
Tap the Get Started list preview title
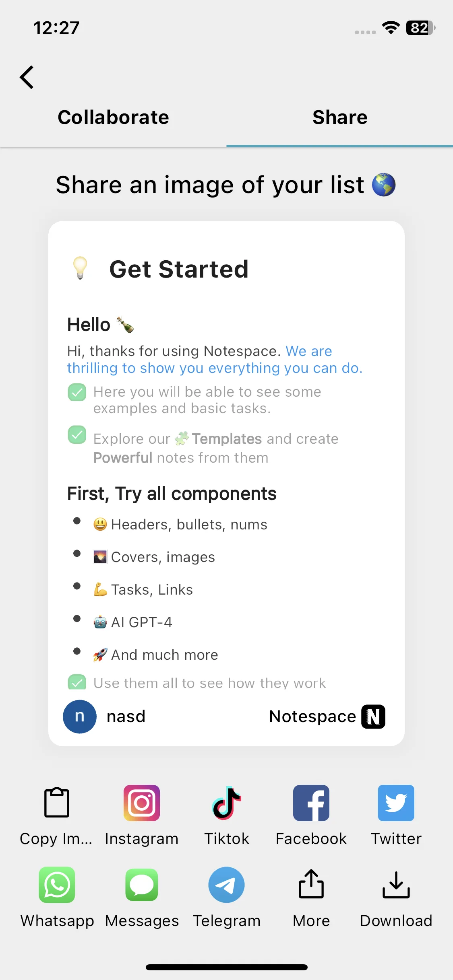pyautogui.click(x=179, y=269)
